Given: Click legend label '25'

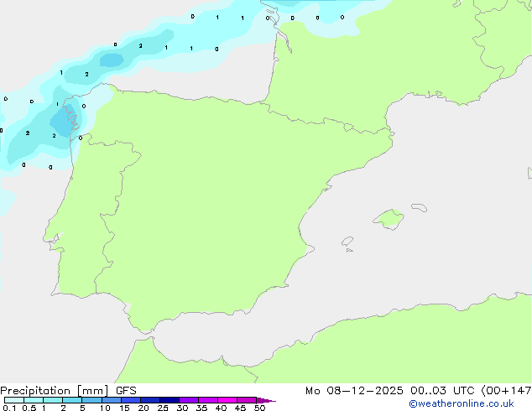Looking at the screenshot, I should 163,408.
